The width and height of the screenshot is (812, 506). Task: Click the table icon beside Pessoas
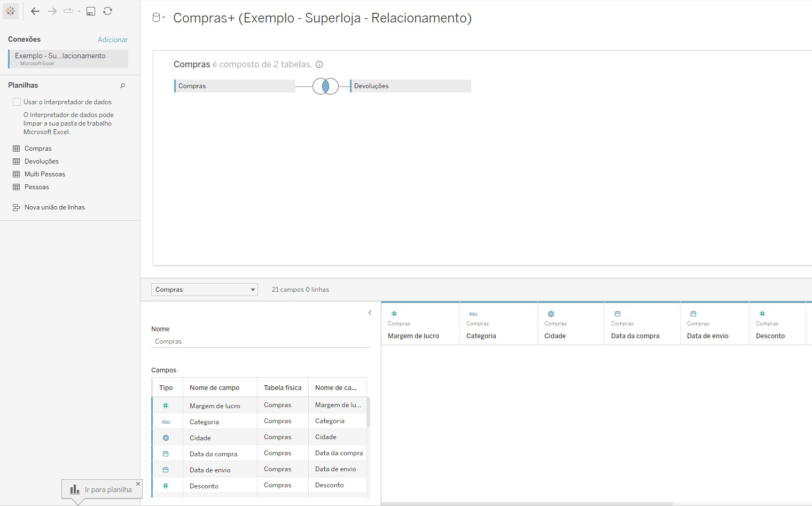pyautogui.click(x=17, y=187)
